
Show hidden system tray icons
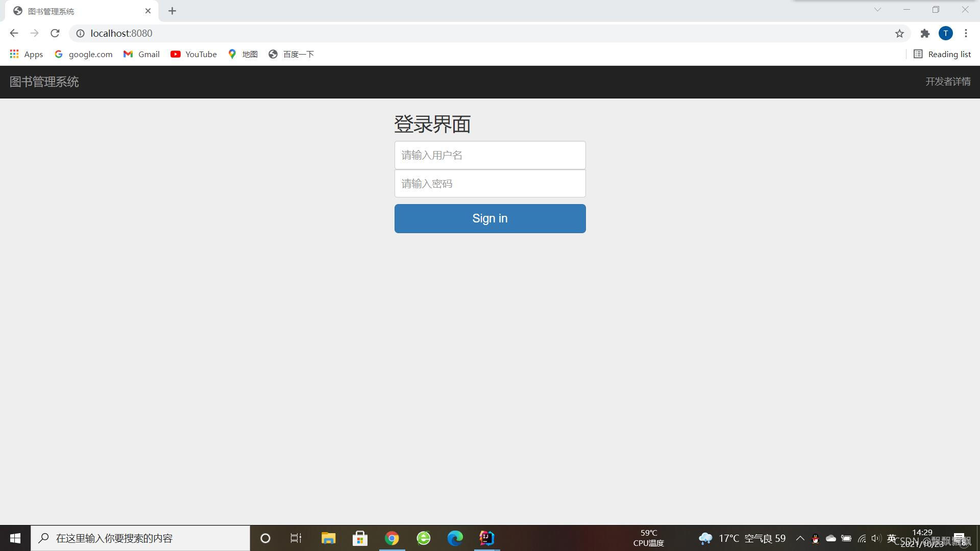(x=800, y=538)
